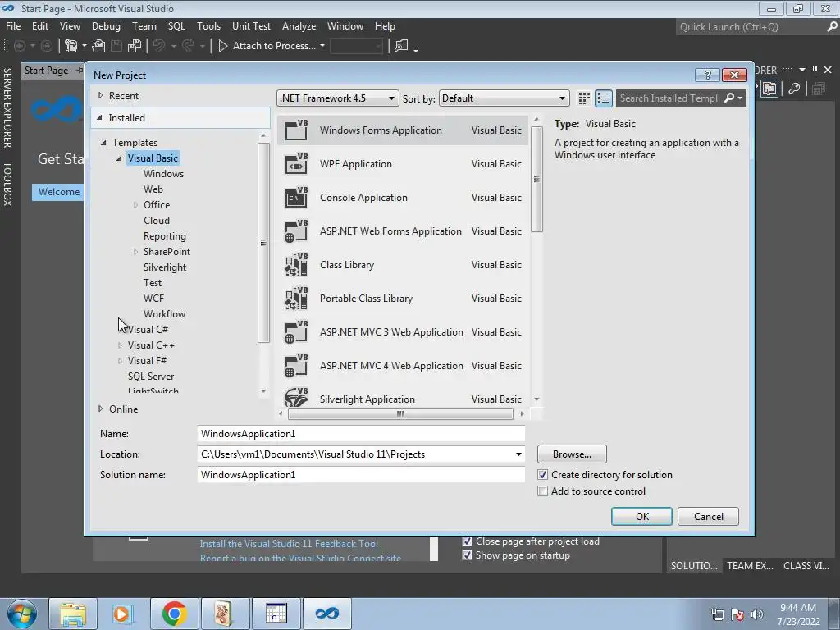Image resolution: width=840 pixels, height=630 pixels.
Task: Select the Visual C# tree node
Action: [148, 330]
